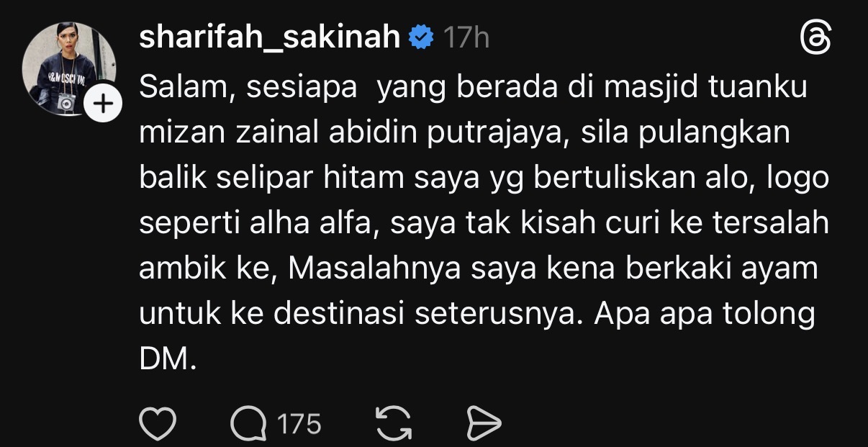Image resolution: width=868 pixels, height=447 pixels.
Task: Click the 17h timestamp
Action: click(466, 37)
